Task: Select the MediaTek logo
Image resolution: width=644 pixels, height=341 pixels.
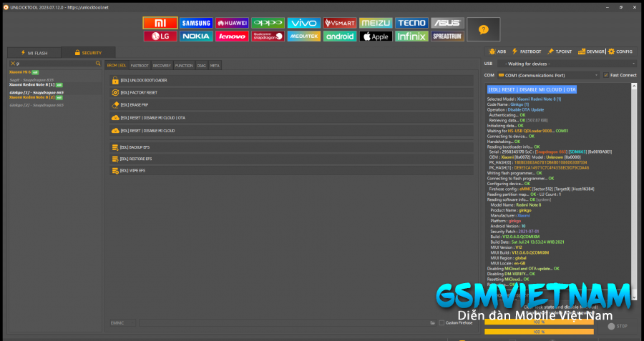Action: [x=304, y=36]
